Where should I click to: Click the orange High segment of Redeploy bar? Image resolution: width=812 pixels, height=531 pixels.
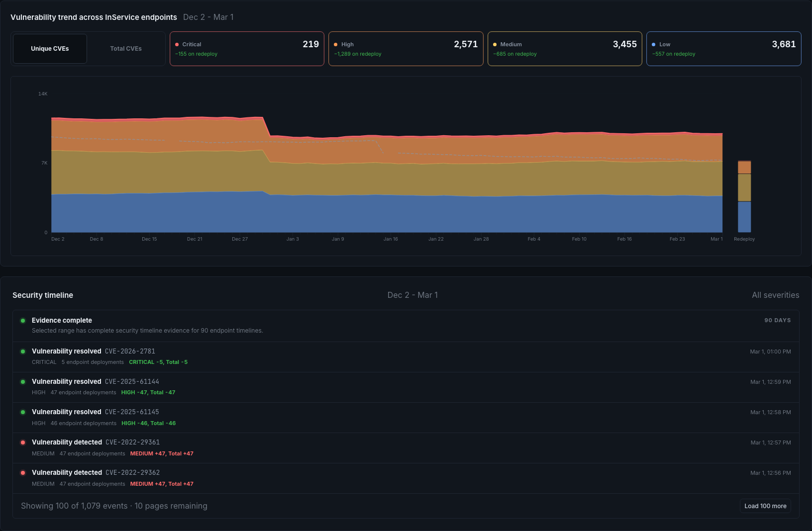pyautogui.click(x=744, y=168)
